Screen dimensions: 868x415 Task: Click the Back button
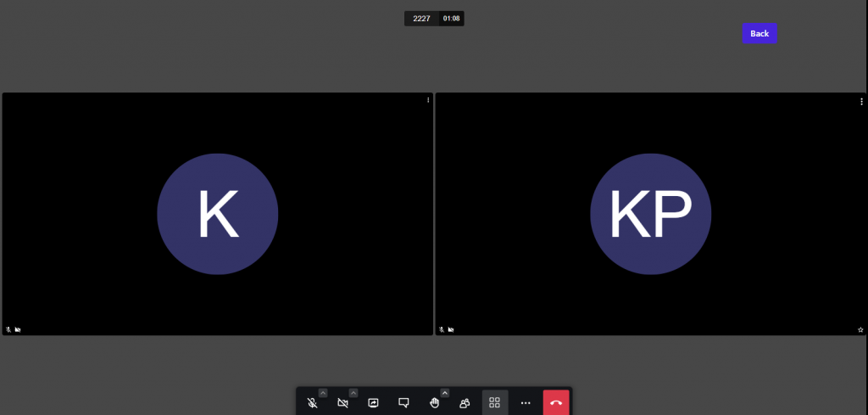[x=759, y=33]
